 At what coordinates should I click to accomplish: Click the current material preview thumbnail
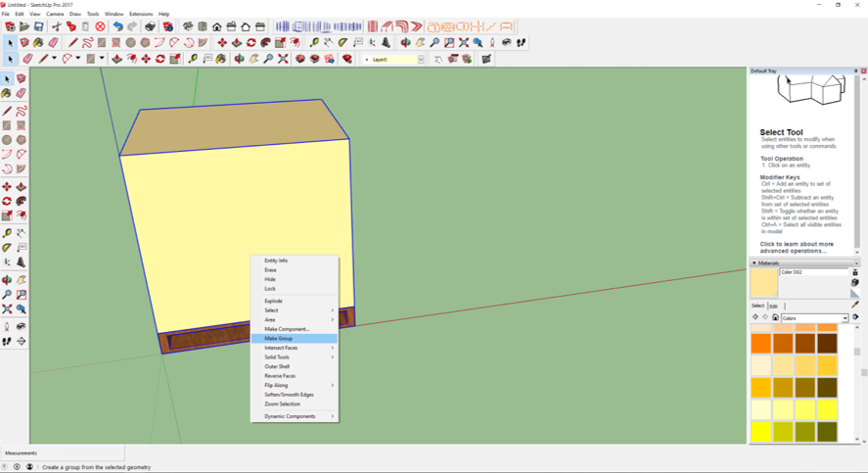(764, 283)
